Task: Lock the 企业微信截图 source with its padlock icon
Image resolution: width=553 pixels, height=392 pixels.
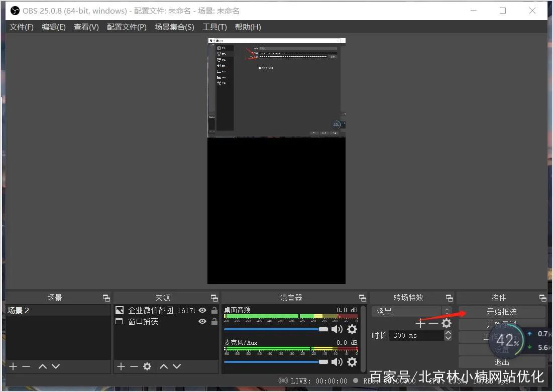Action: tap(214, 310)
